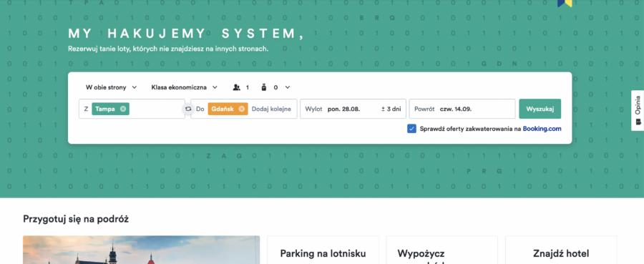The height and width of the screenshot is (264, 644).
Task: Open the Opinia feedback tab
Action: [x=638, y=110]
